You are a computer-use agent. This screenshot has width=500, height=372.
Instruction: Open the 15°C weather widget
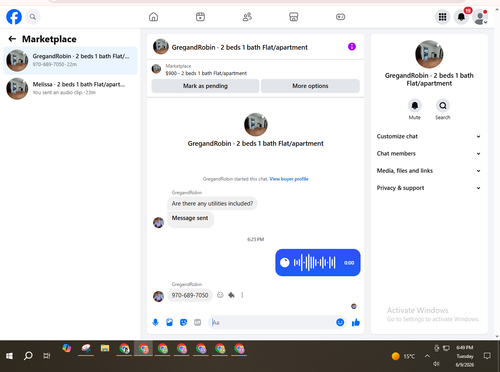point(404,356)
